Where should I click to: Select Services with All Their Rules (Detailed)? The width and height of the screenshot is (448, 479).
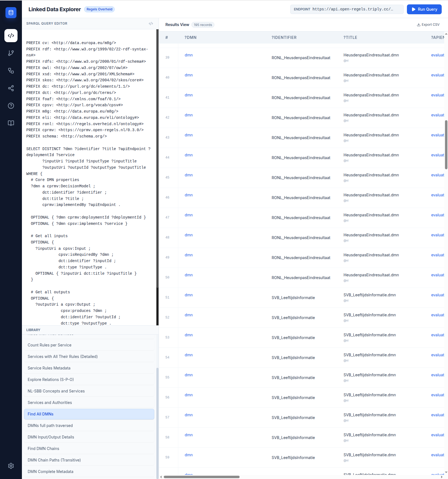click(89, 357)
